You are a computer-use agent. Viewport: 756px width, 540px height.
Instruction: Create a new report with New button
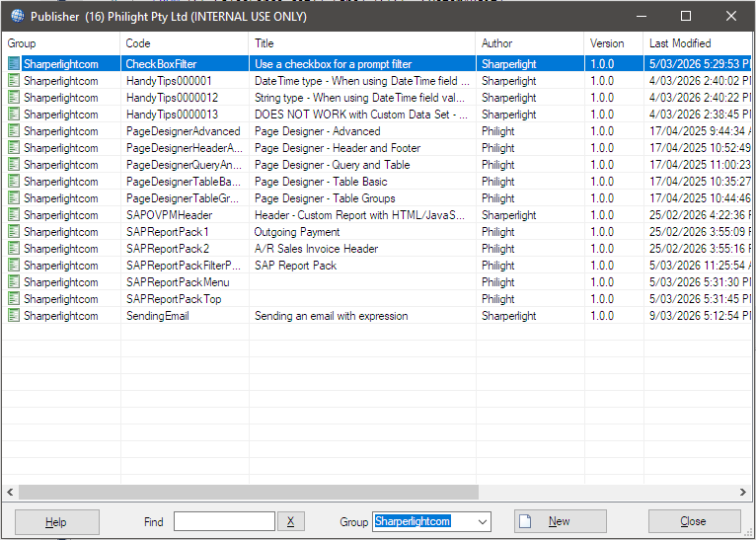tap(561, 521)
